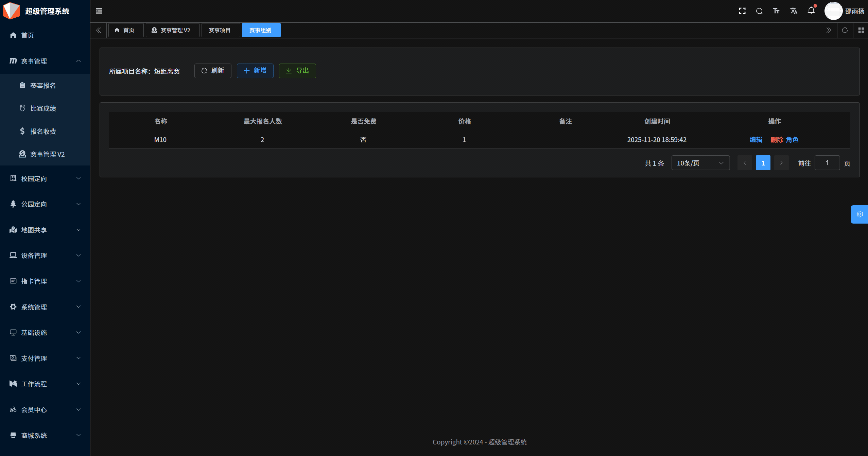Open the search icon in header
The height and width of the screenshot is (456, 868).
point(759,11)
